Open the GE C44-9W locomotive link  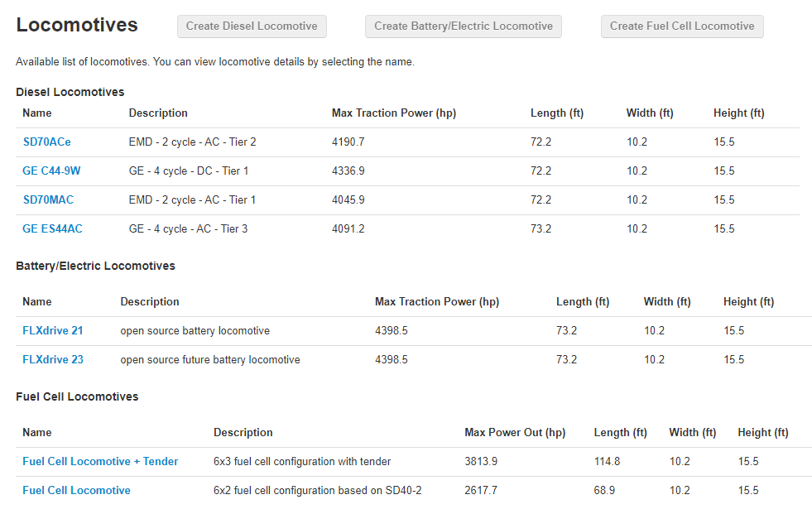51,171
